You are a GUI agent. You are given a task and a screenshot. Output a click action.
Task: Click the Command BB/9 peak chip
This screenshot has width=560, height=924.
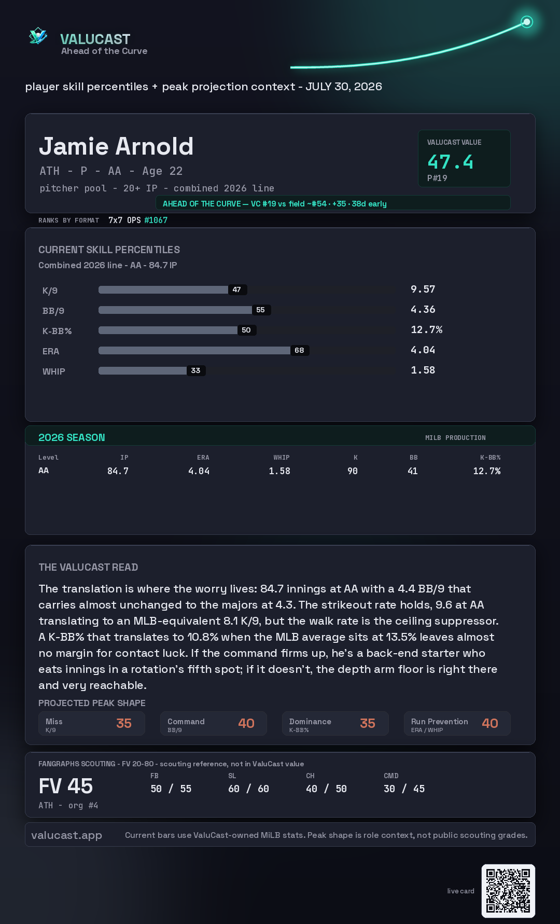tap(214, 724)
